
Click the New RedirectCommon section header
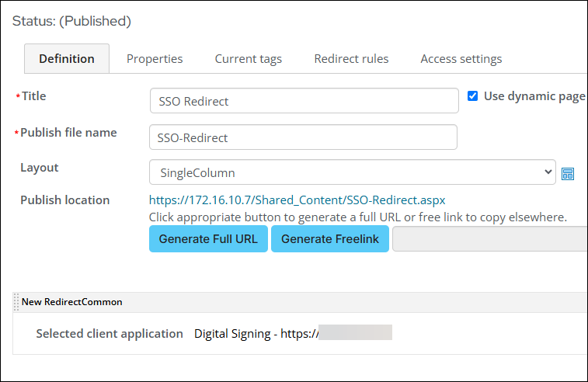click(300, 302)
